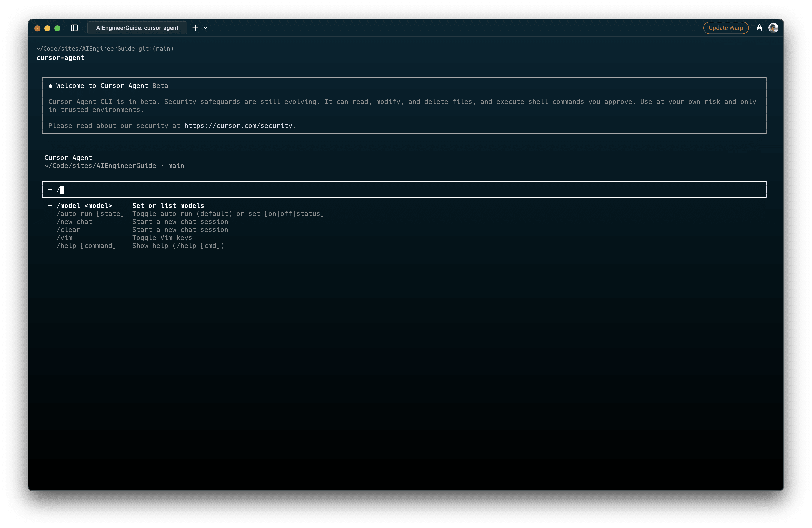Select the /new-chat command
This screenshot has width=812, height=528.
74,222
